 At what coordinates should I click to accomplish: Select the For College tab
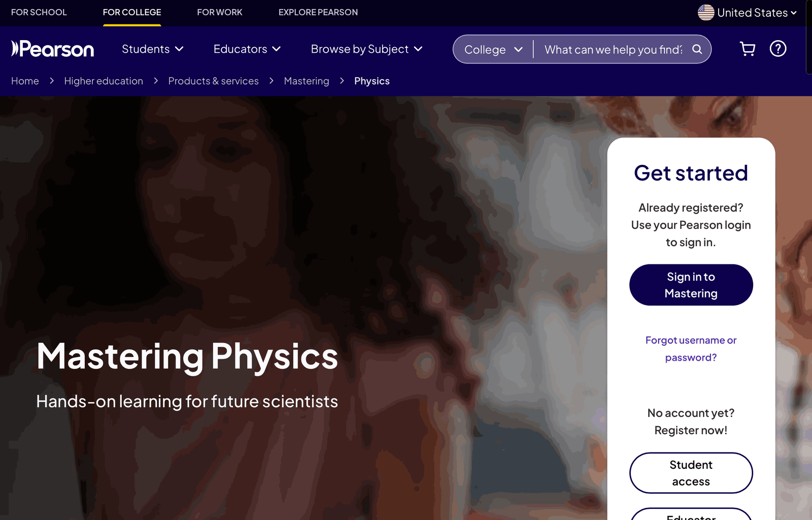pyautogui.click(x=132, y=12)
